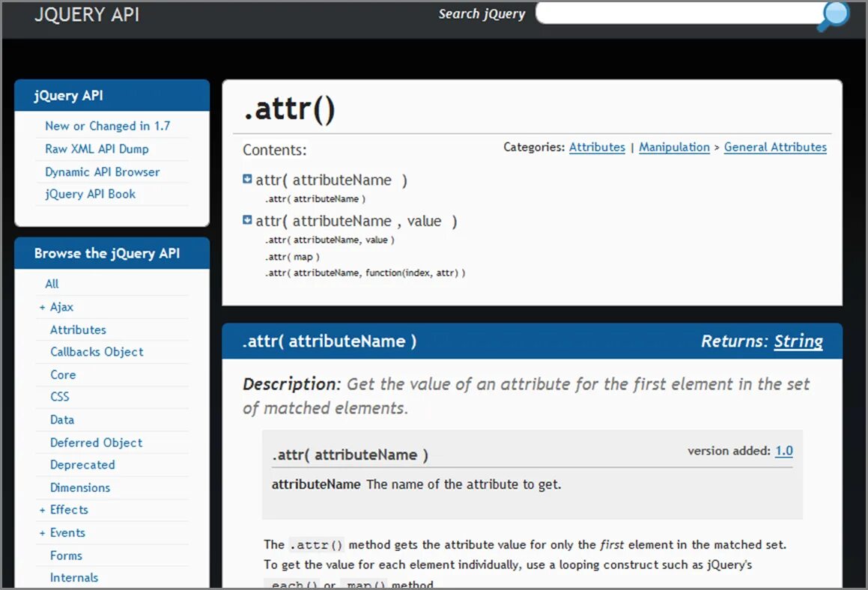The height and width of the screenshot is (590, 868).
Task: Jump to attr( attributeName ) contents heading
Action: point(331,180)
